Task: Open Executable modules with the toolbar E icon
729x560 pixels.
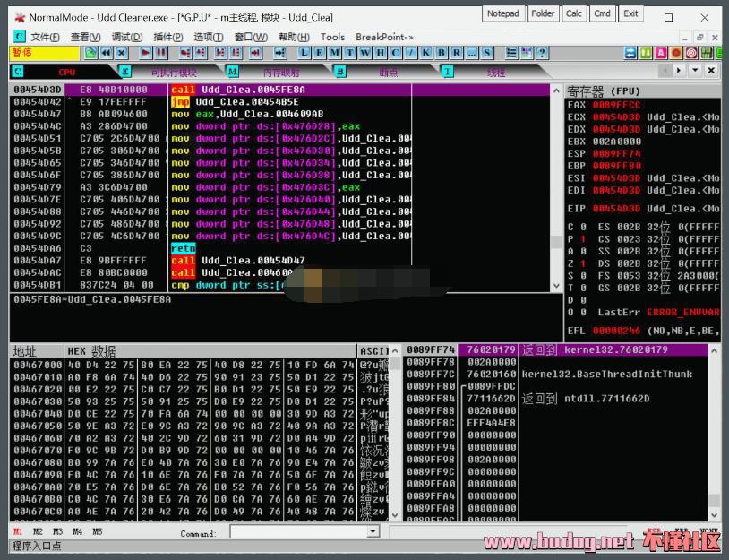Action: [319, 53]
